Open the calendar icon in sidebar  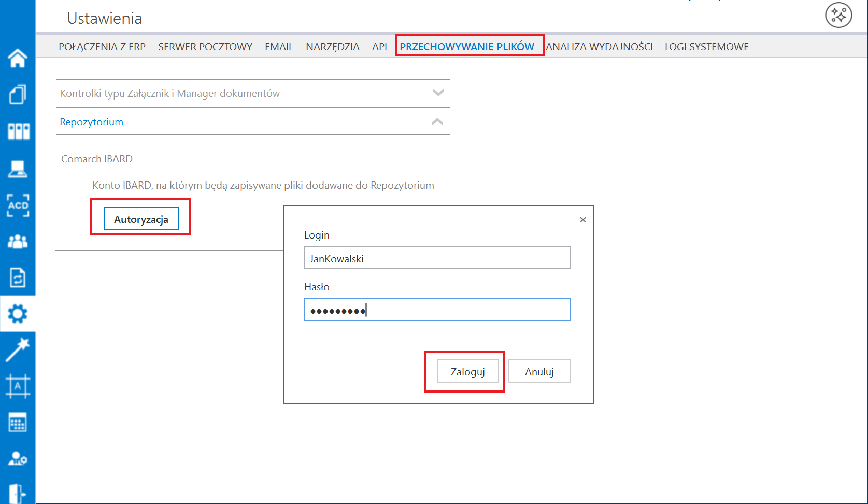pyautogui.click(x=18, y=423)
